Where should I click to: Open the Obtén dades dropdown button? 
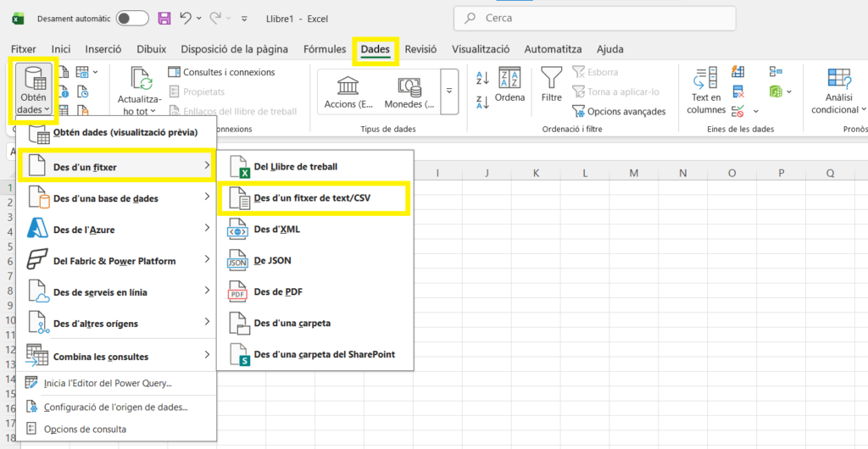tap(34, 90)
